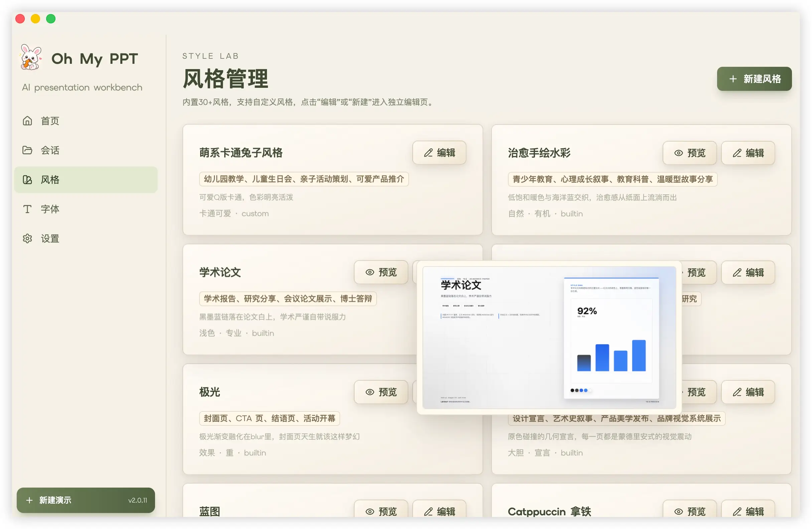Click tag 封面页、CTA 页、结语页、活动开幕
Screen dimensions: 812x529
coord(270,418)
